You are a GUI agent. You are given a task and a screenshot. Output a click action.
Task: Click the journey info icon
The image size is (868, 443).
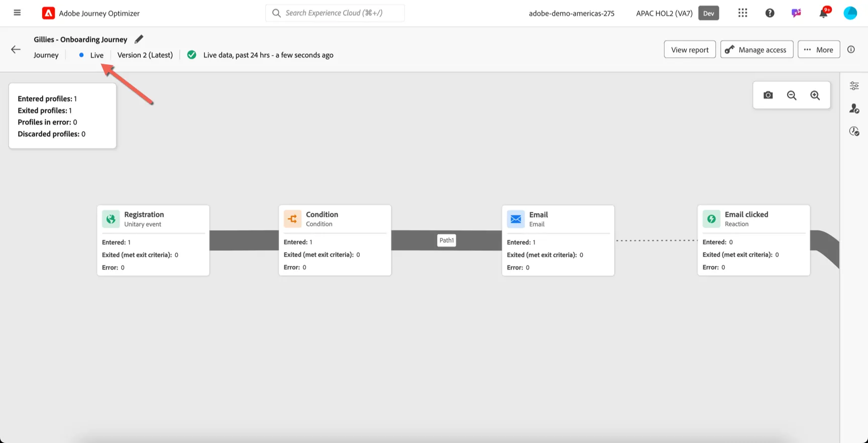pos(851,49)
